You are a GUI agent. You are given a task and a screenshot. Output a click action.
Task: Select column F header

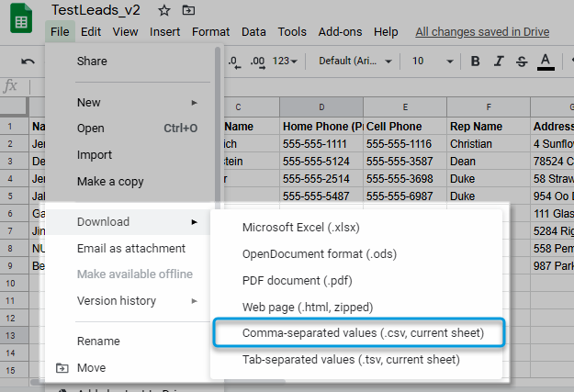[489, 107]
